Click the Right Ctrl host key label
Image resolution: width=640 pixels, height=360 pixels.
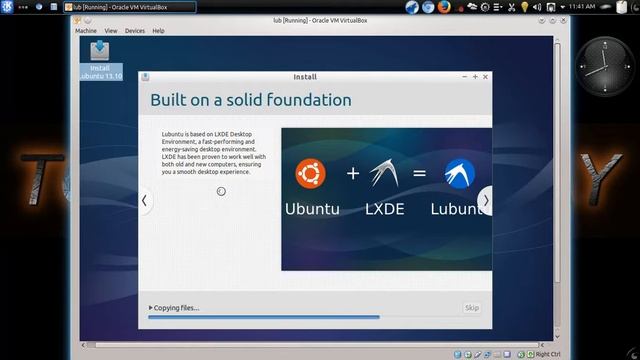(548, 354)
